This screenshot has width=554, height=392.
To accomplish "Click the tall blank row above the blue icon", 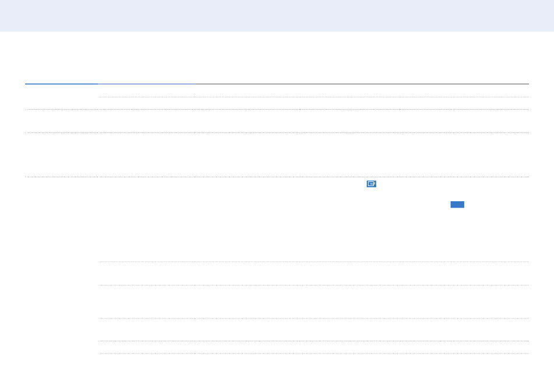I will [277, 155].
